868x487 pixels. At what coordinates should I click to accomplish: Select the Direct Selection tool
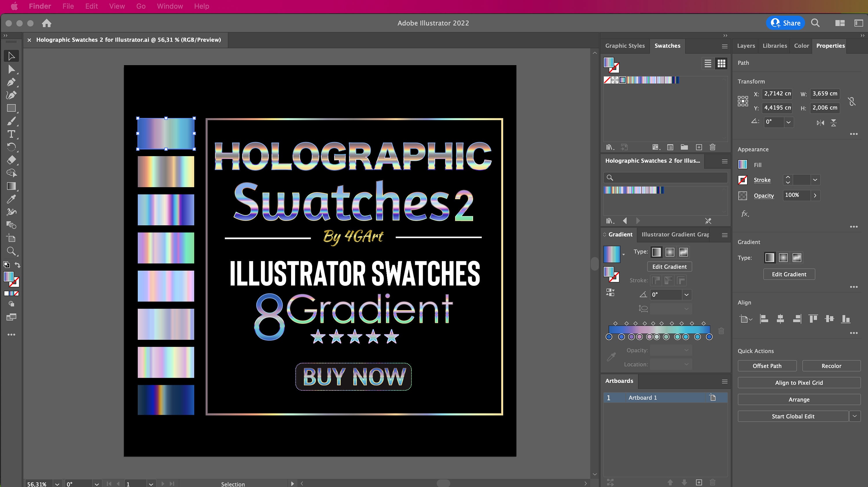point(11,69)
